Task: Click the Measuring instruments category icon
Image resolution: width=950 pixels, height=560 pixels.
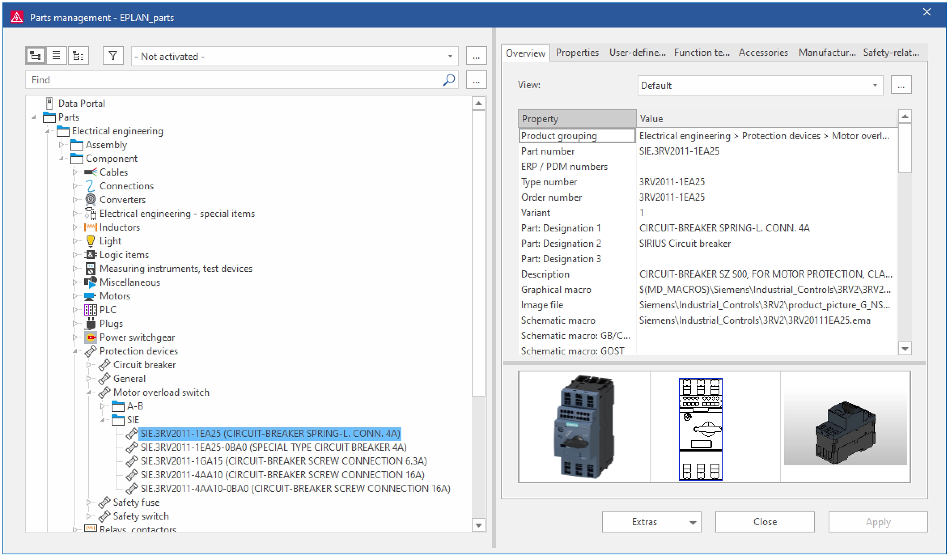Action: (x=91, y=269)
